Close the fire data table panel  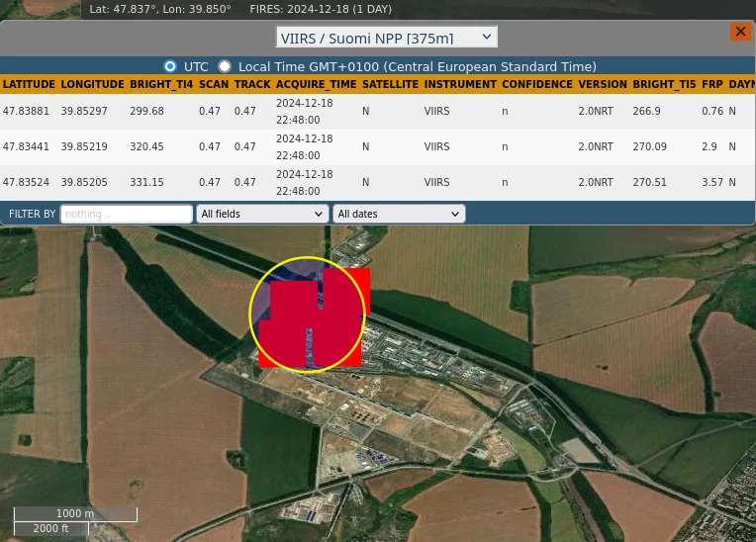coord(740,32)
